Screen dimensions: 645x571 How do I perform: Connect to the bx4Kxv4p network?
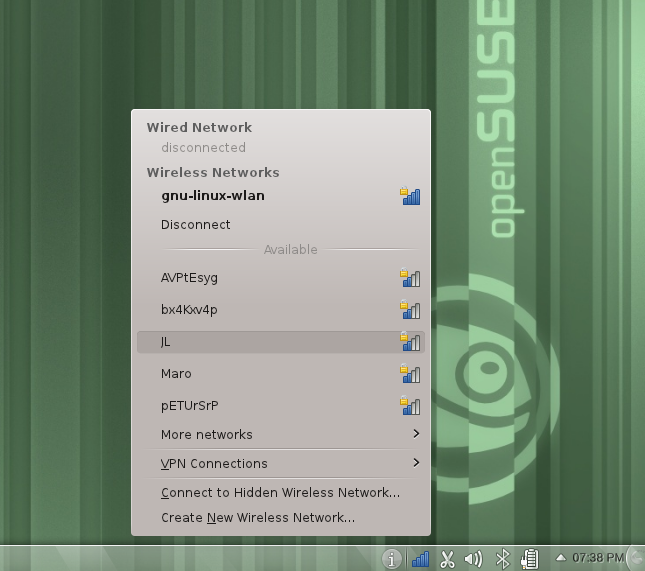pos(281,310)
